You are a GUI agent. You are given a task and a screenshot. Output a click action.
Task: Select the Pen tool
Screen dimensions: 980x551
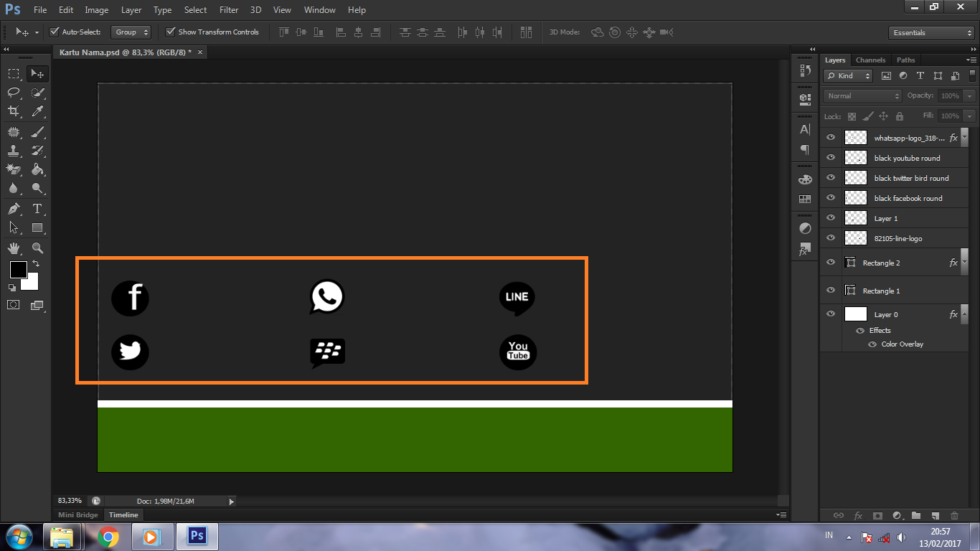tap(14, 209)
